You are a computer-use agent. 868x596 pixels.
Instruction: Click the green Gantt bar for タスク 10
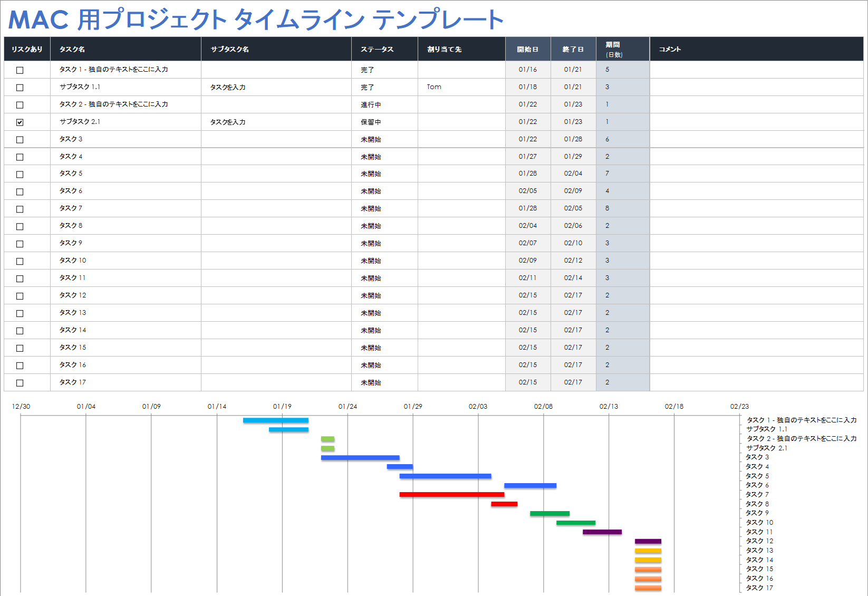(x=576, y=523)
